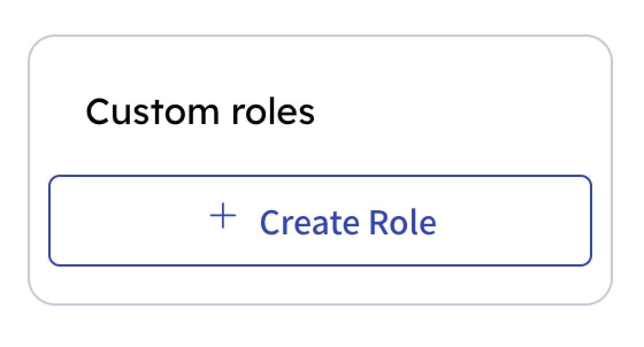Viewport: 644px width, 347px height.
Task: Click the word "Custom" in card title
Action: click(x=152, y=111)
